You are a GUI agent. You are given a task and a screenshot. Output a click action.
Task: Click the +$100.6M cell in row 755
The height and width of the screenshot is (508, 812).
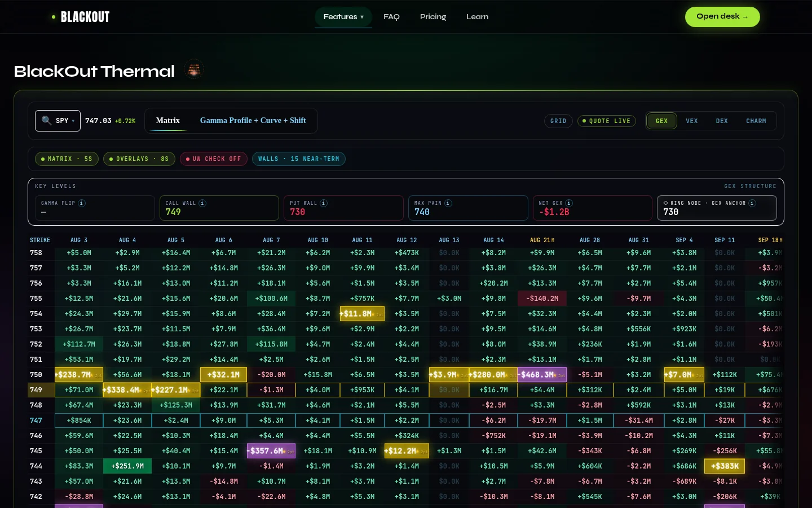tap(271, 299)
